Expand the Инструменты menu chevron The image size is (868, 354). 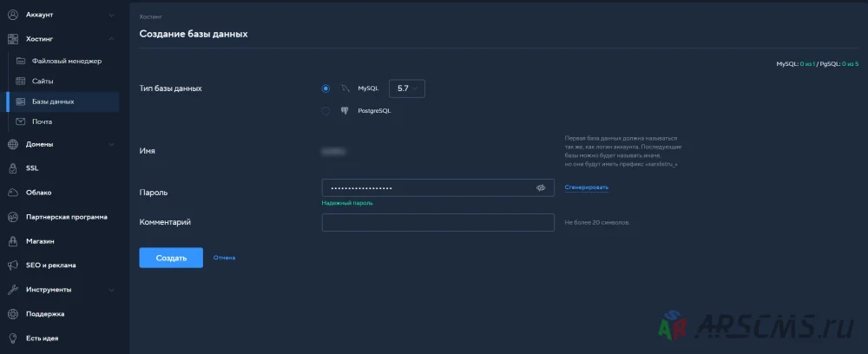point(111,290)
